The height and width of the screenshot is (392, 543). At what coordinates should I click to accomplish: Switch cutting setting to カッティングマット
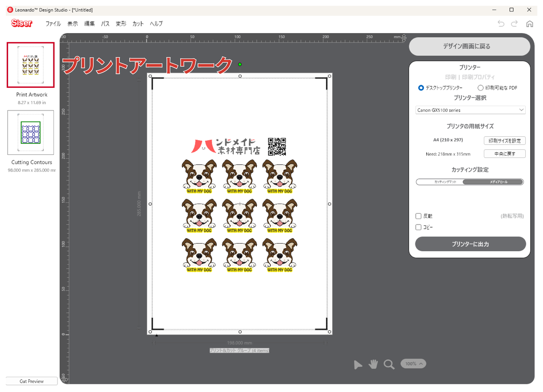(x=439, y=182)
